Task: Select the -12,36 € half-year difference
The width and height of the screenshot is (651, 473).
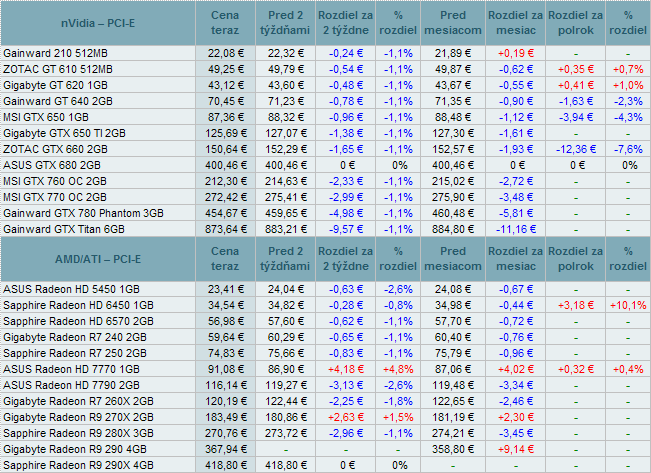Action: click(575, 149)
